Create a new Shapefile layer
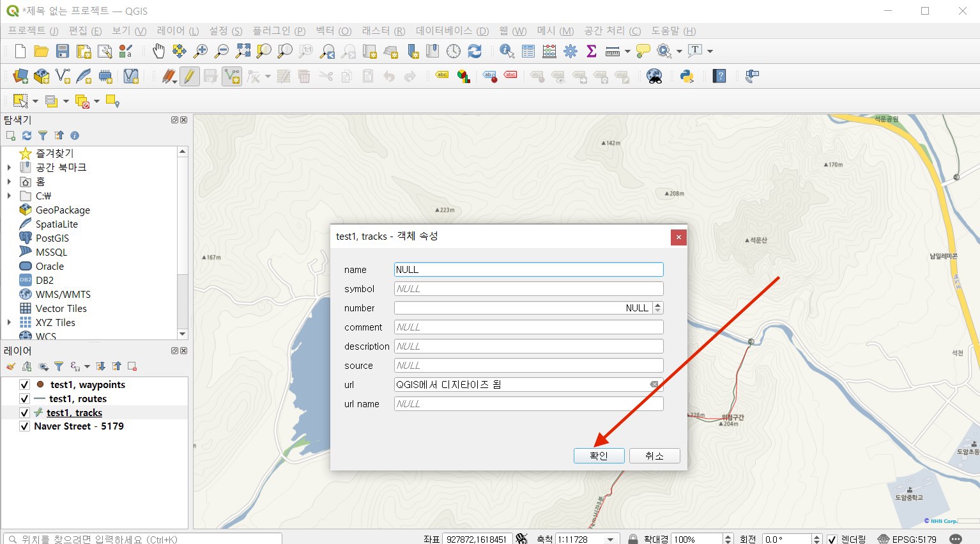Screen dimensions: 980x544 tap(63, 77)
